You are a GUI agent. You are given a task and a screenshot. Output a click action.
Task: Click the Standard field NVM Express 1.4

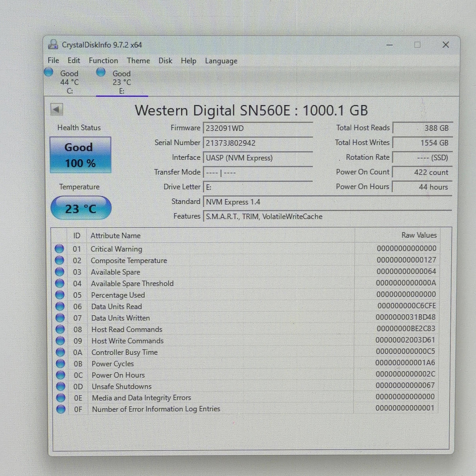(x=328, y=202)
